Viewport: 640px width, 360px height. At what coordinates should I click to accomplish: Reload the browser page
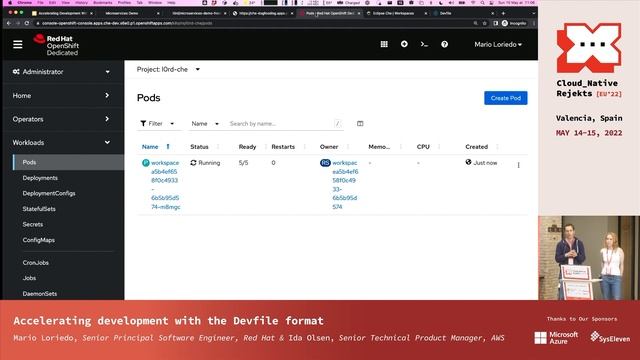(x=27, y=23)
